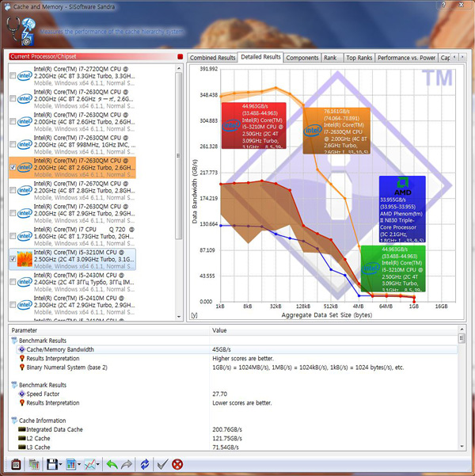Screen dimensions: 475x476
Task: Click processor list scrollbar up arrow
Action: click(179, 68)
